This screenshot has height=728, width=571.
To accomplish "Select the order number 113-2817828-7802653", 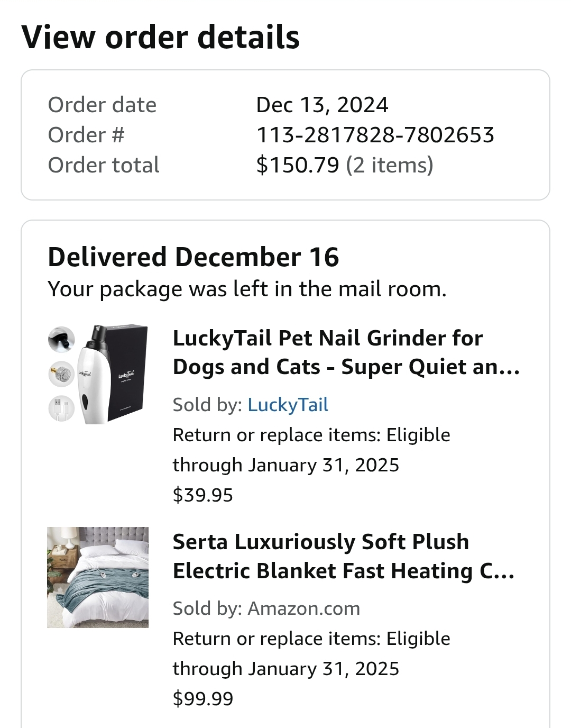I will click(x=375, y=135).
